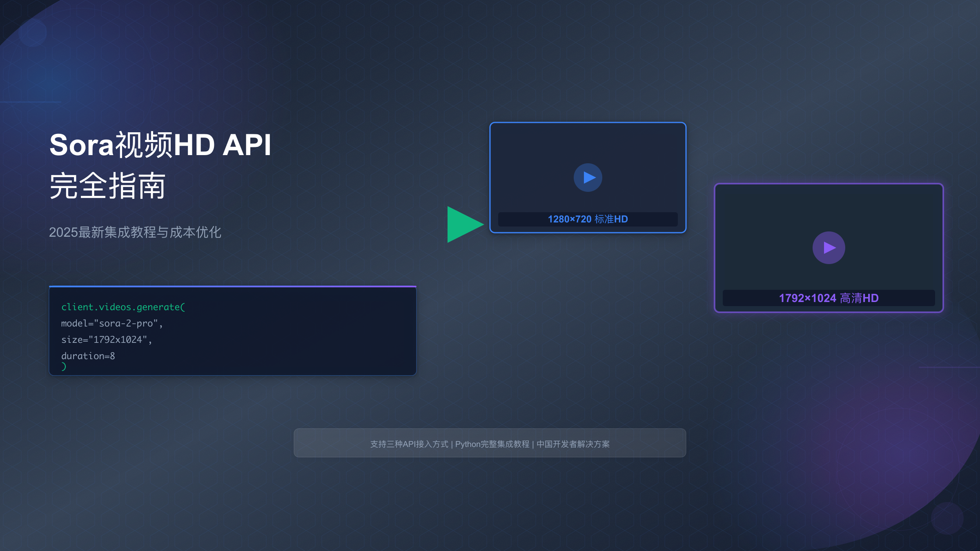Click the 1280×720 标准HD label

pos(588,219)
